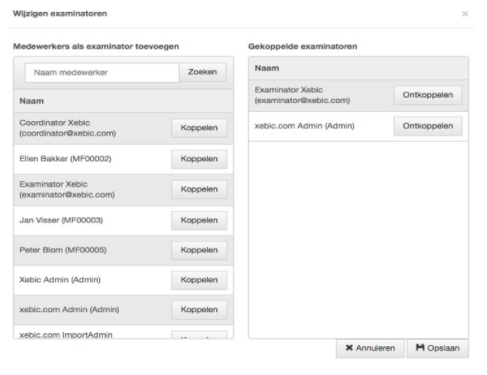Click Naam header in Gekoppelde examinatoren

coord(267,68)
